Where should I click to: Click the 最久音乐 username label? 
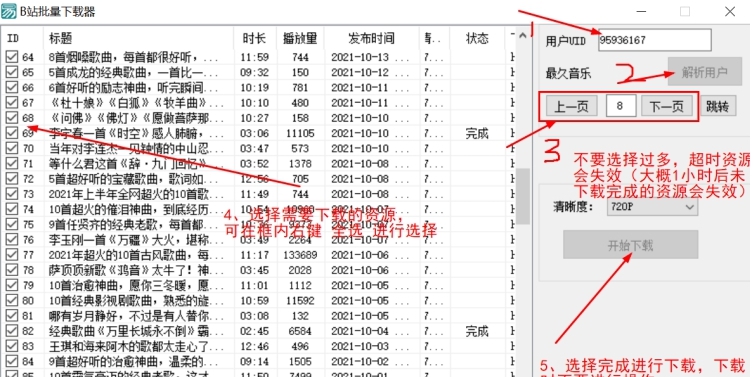568,74
